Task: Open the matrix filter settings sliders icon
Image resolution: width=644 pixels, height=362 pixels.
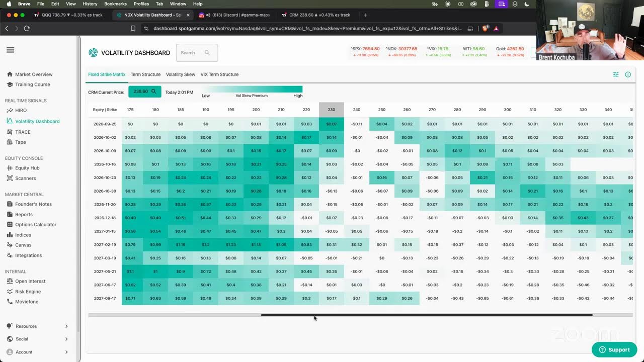Action: (x=616, y=74)
